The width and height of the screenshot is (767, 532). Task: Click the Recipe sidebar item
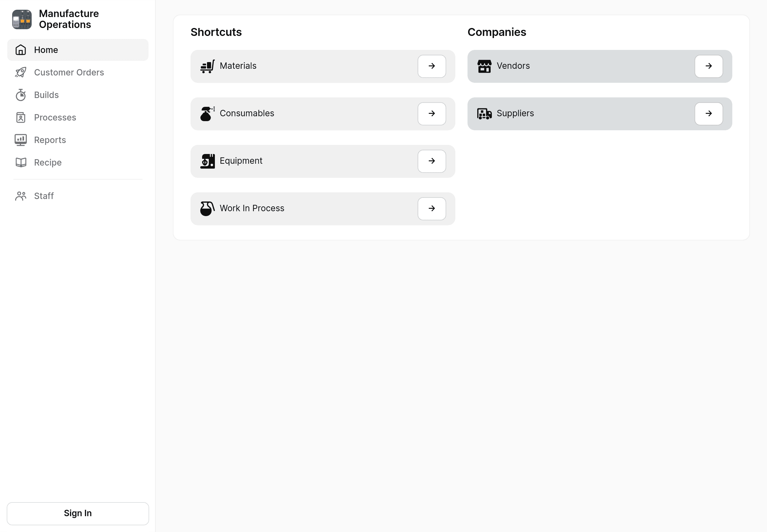click(48, 162)
